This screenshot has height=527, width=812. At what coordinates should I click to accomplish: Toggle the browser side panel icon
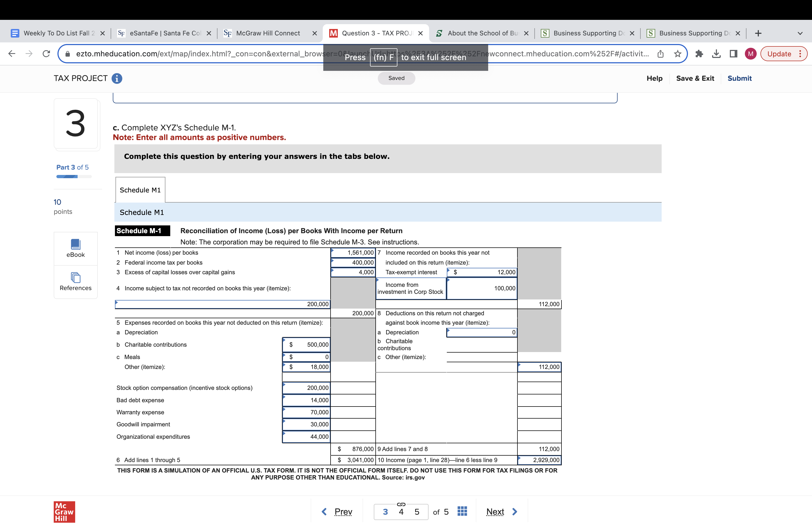(733, 54)
